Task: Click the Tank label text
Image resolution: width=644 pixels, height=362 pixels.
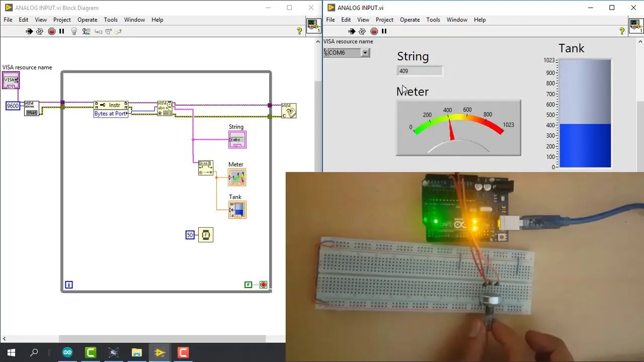Action: (x=572, y=48)
